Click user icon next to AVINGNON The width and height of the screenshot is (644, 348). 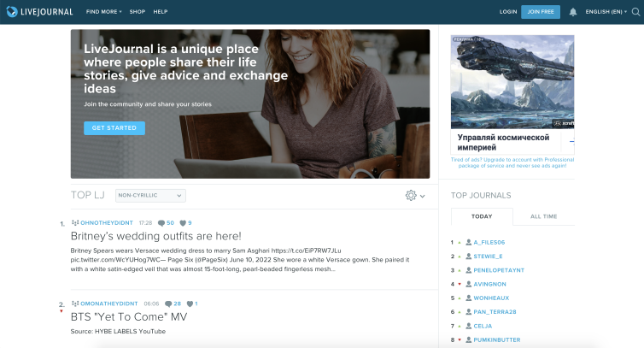tap(468, 284)
